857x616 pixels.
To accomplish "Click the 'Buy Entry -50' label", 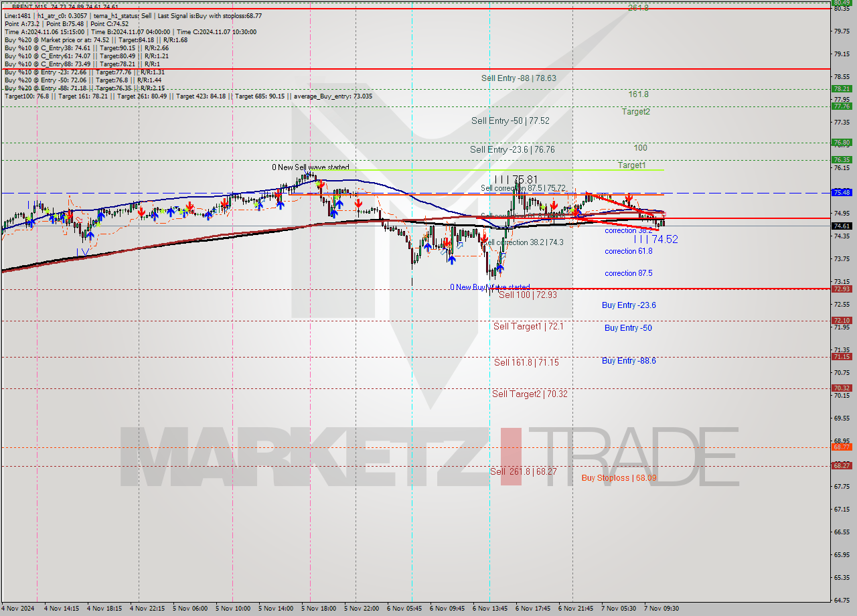I will coord(628,328).
